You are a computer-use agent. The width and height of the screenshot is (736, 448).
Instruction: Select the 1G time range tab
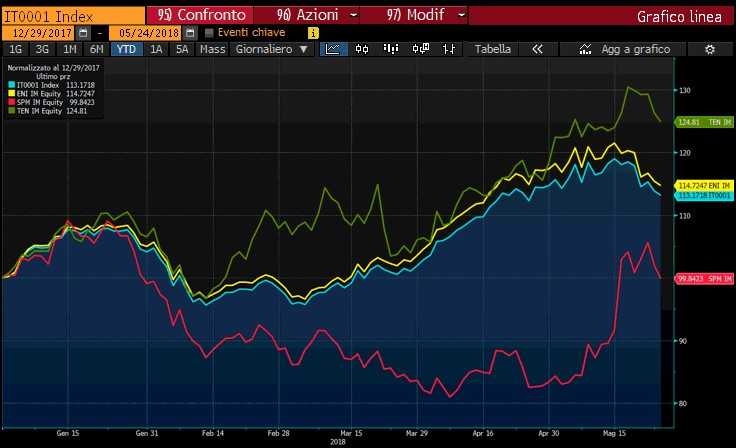pos(15,49)
